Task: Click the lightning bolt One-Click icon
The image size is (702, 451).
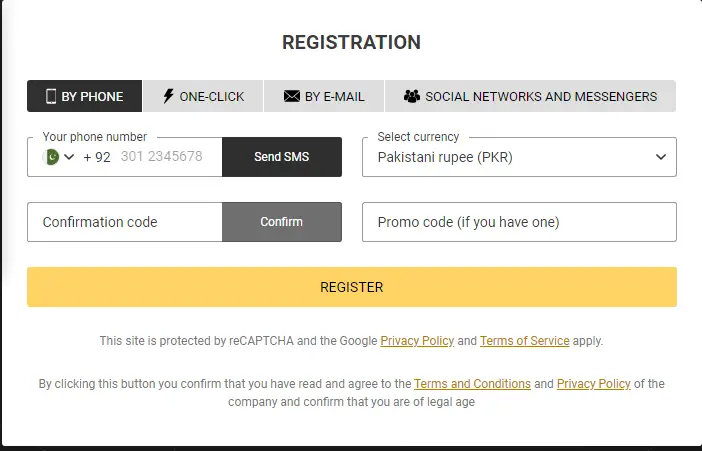Action: point(168,97)
